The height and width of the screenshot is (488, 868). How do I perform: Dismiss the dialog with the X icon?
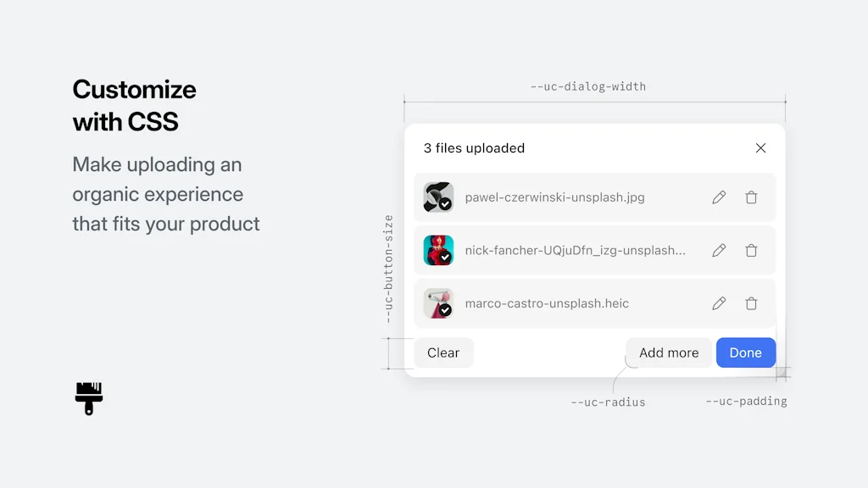pos(760,147)
